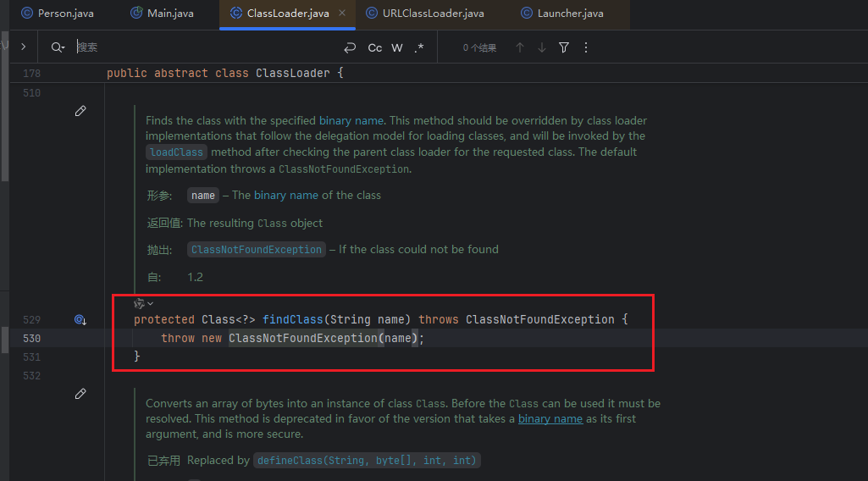Image resolution: width=868 pixels, height=481 pixels.
Task: Open the search history magnifier dropdown
Action: [58, 48]
